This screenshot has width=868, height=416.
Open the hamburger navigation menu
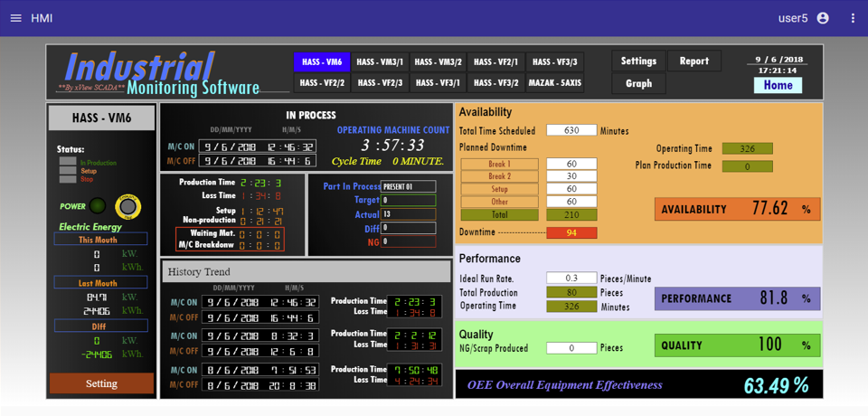[15, 18]
